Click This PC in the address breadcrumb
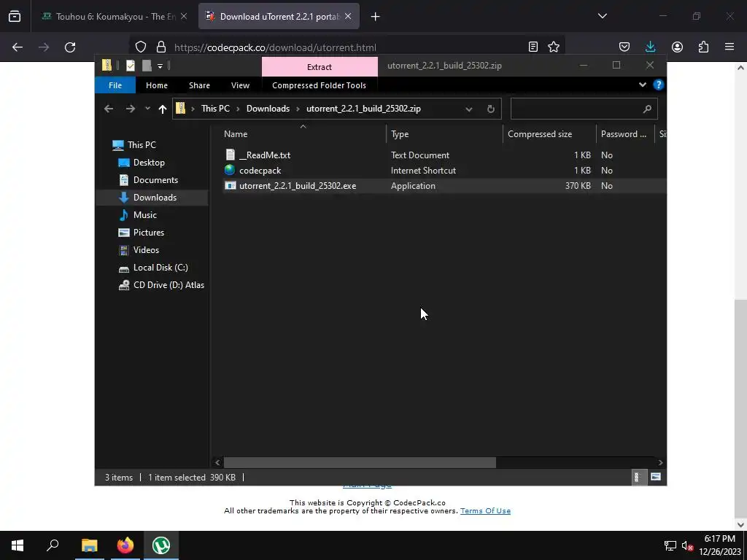Viewport: 747px width, 560px height. [x=215, y=109]
